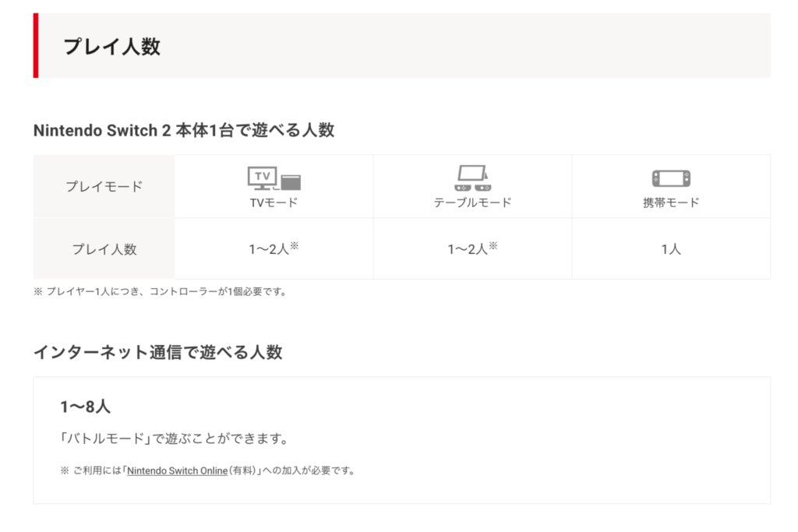This screenshot has height=532, width=798.
Task: Click the '1〜2人' value under テーブルモード
Action: pyautogui.click(x=472, y=248)
